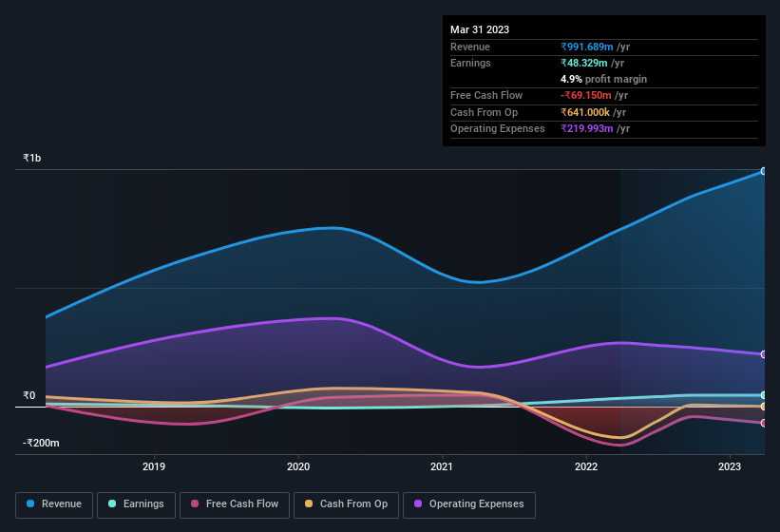Click the Cash From Op orange endpoint marker
The image size is (780, 532).
(x=763, y=407)
